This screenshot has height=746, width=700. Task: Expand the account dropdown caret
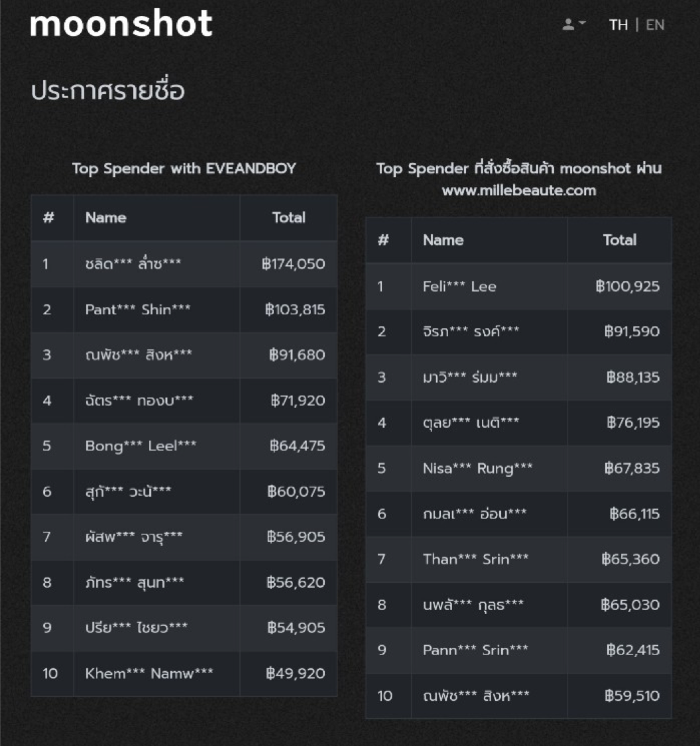[x=582, y=23]
